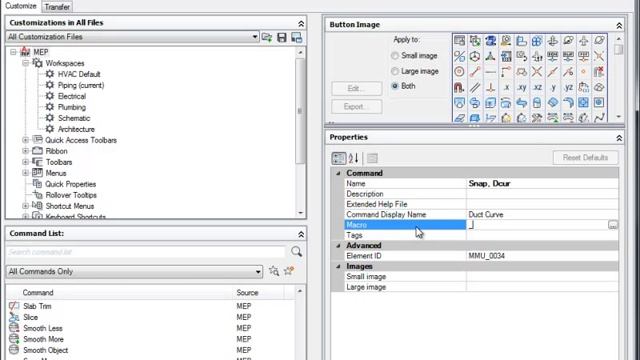This screenshot has width=640, height=360.
Task: Click the Smooth Object command icon
Action: pyautogui.click(x=14, y=350)
